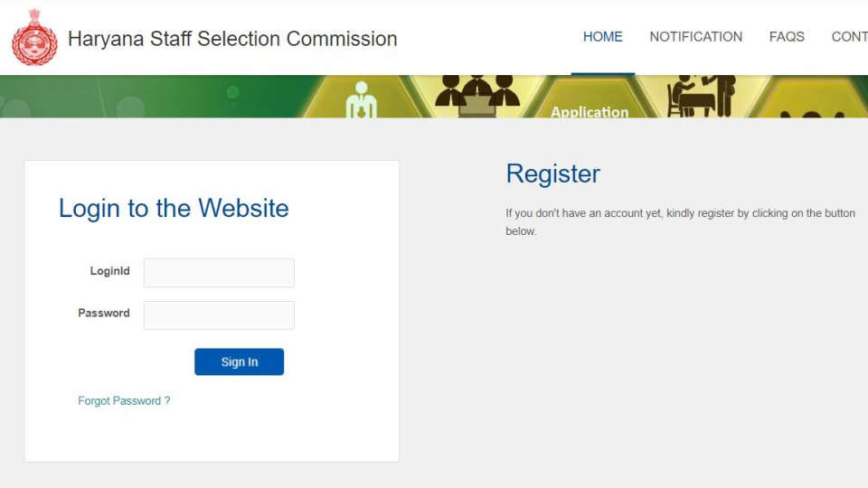
Task: Focus the LoginId text field
Action: tap(219, 273)
